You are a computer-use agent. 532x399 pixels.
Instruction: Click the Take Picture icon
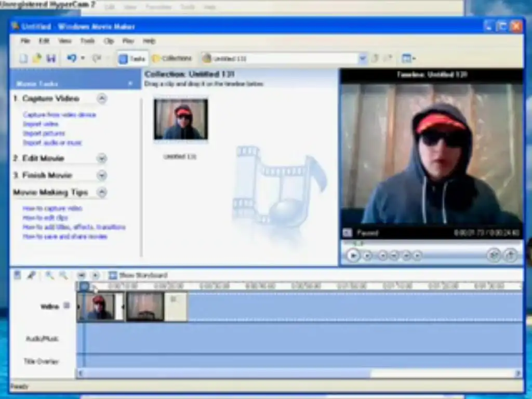[x=511, y=255]
